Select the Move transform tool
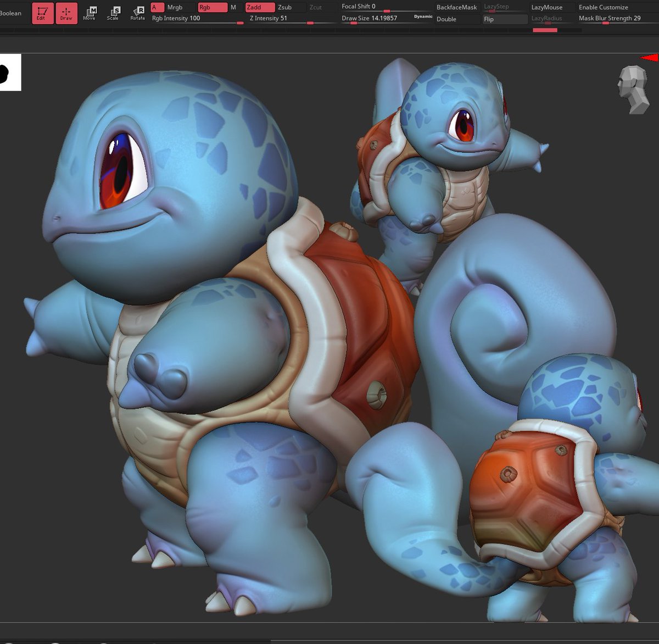Viewport: 659px width, 644px height. click(x=89, y=13)
